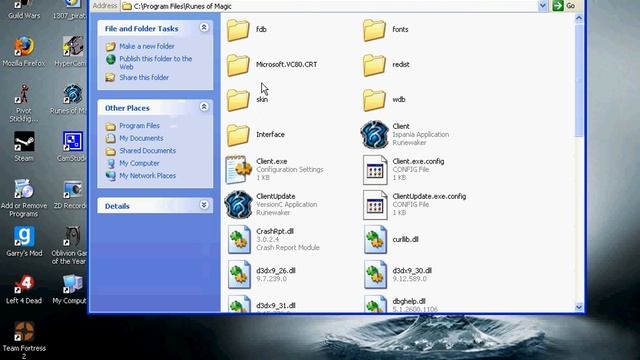This screenshot has width=640, height=360.
Task: Select the CamStudio desktop shortcut
Action: [x=73, y=147]
